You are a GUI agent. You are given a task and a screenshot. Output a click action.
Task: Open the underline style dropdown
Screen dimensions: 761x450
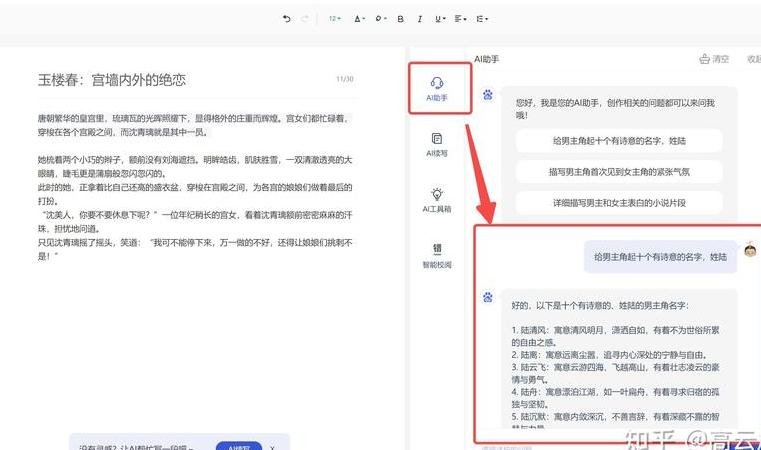click(x=440, y=19)
